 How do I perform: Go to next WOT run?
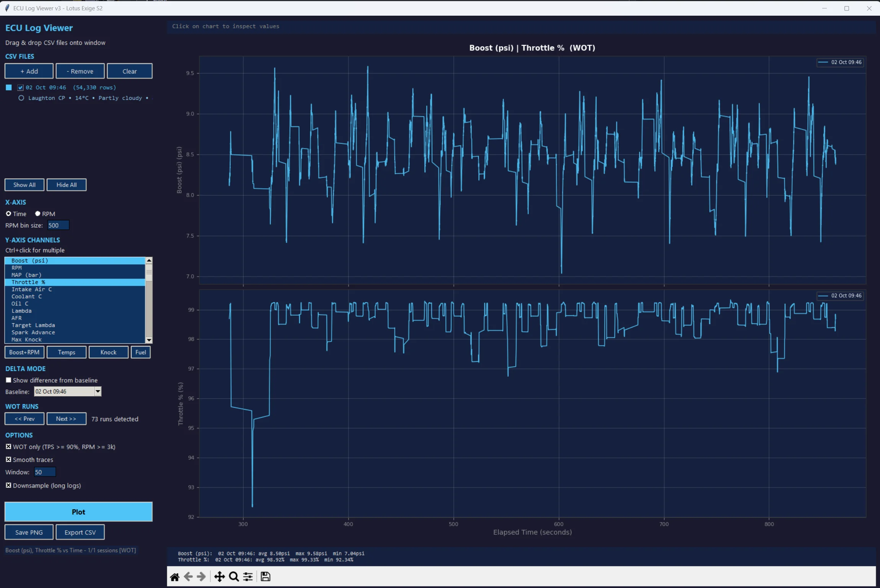point(67,419)
